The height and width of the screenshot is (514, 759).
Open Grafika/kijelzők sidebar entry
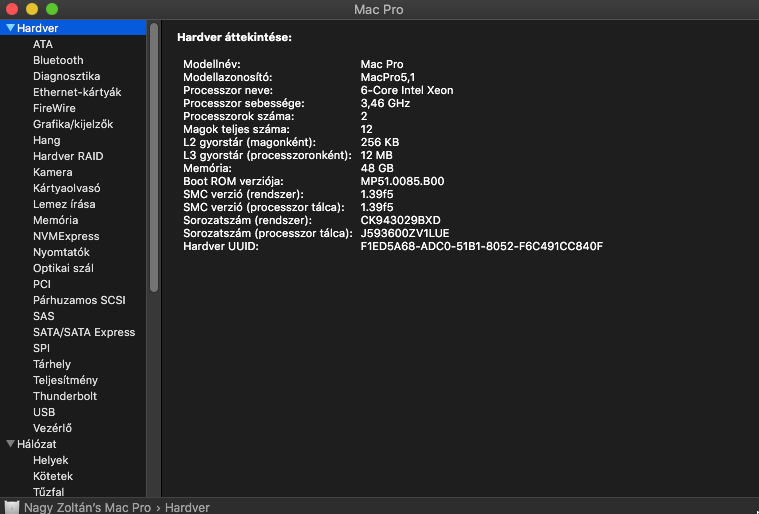[x=73, y=124]
